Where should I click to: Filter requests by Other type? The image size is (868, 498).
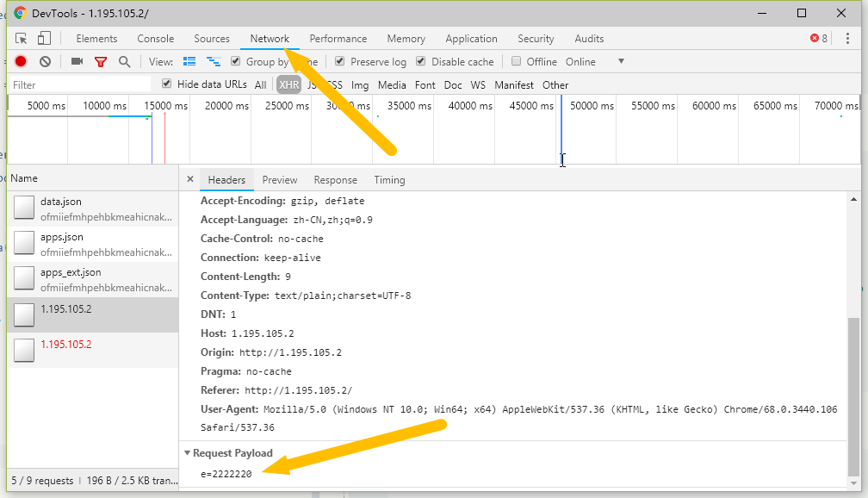tap(555, 84)
